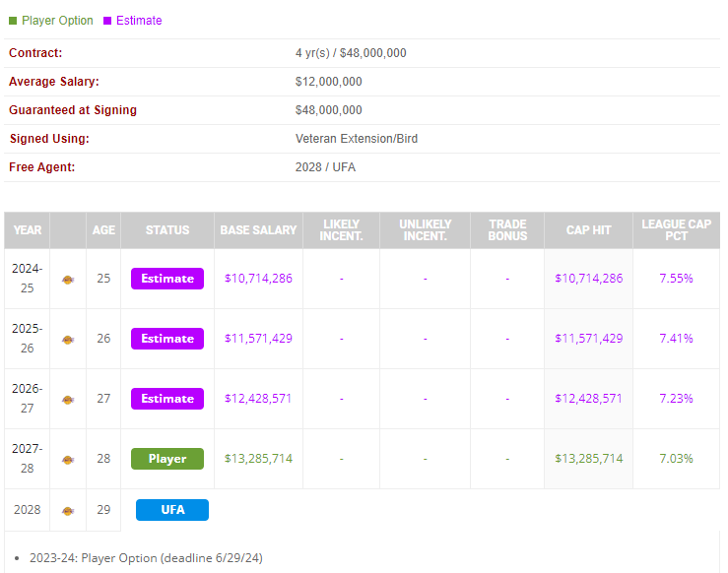The width and height of the screenshot is (728, 573).
Task: Click the $10,714,286 base salary value
Action: pos(258,279)
